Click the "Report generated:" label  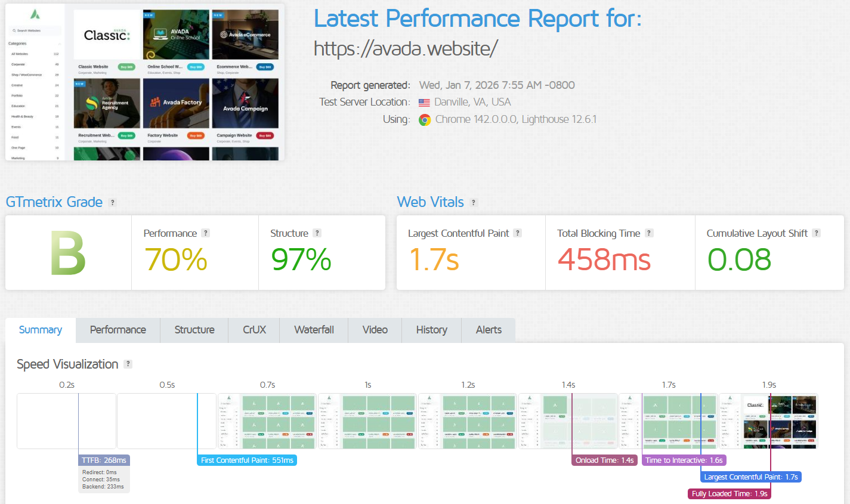(370, 85)
